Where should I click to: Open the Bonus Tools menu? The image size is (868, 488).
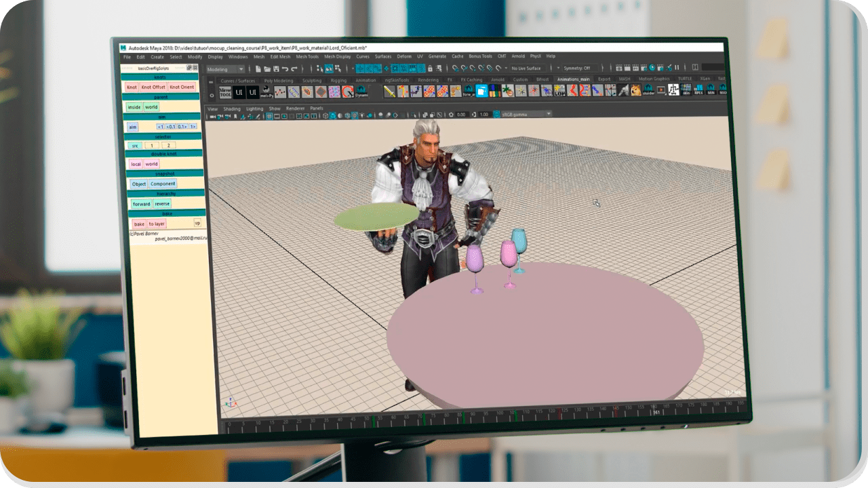coord(481,56)
